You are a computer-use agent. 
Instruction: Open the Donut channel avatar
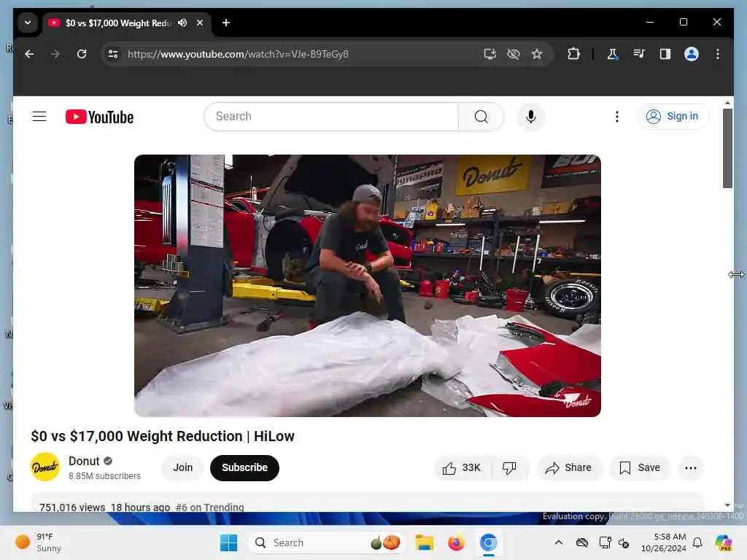(45, 467)
